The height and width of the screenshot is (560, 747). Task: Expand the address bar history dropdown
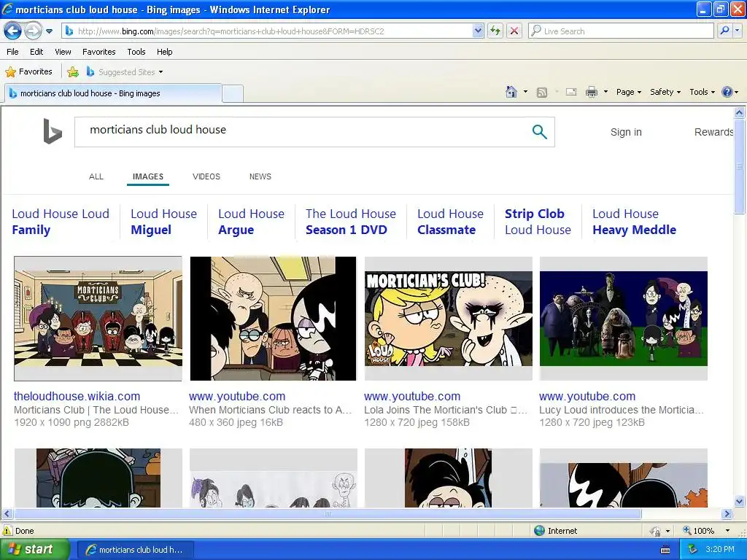[x=479, y=31]
